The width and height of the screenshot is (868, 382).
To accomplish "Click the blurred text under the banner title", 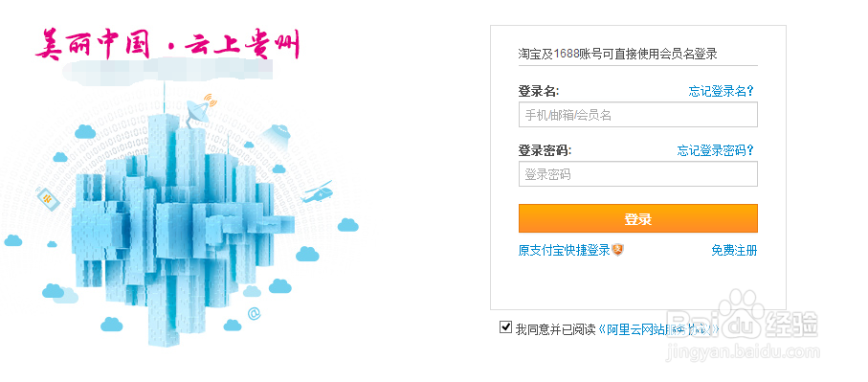I will click(167, 72).
